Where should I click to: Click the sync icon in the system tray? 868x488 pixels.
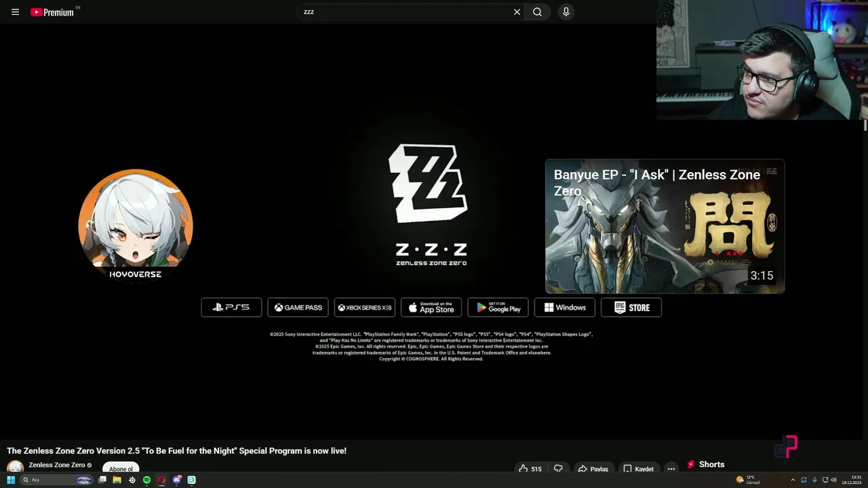pos(804,480)
